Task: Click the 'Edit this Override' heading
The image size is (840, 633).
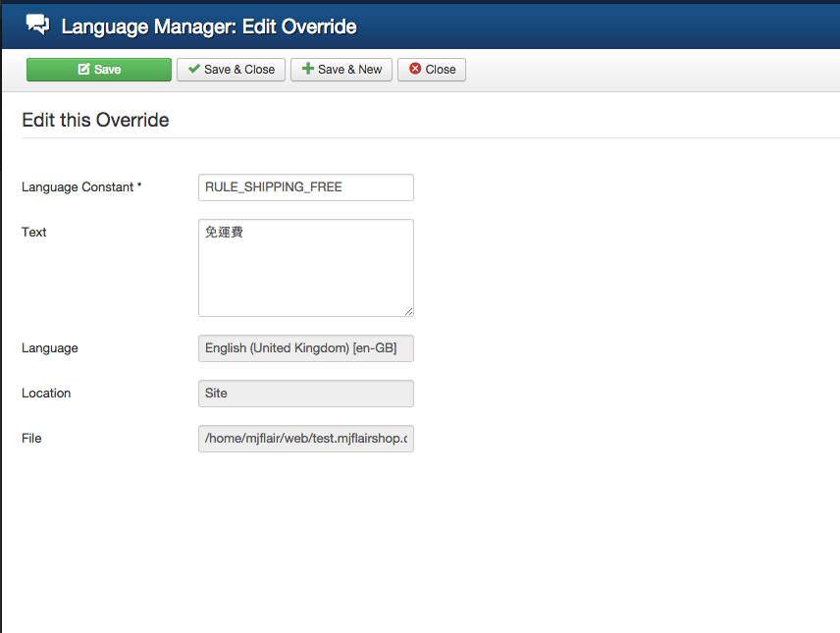Action: (95, 121)
